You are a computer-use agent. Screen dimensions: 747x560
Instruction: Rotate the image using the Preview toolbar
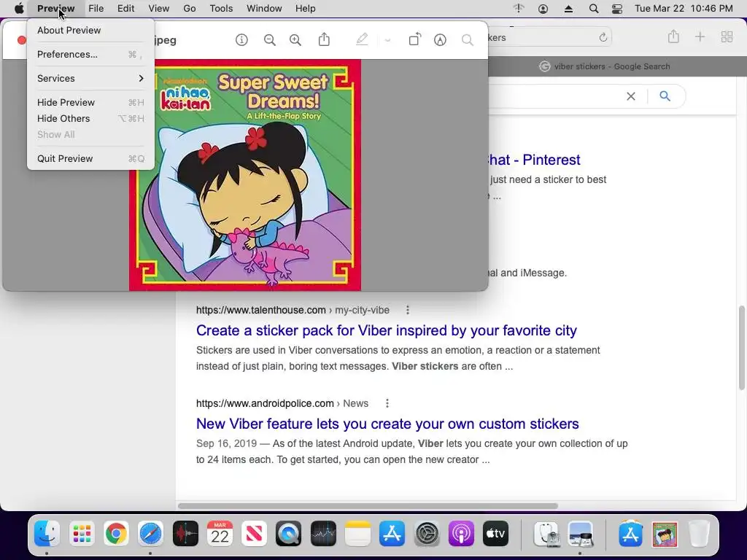click(415, 39)
